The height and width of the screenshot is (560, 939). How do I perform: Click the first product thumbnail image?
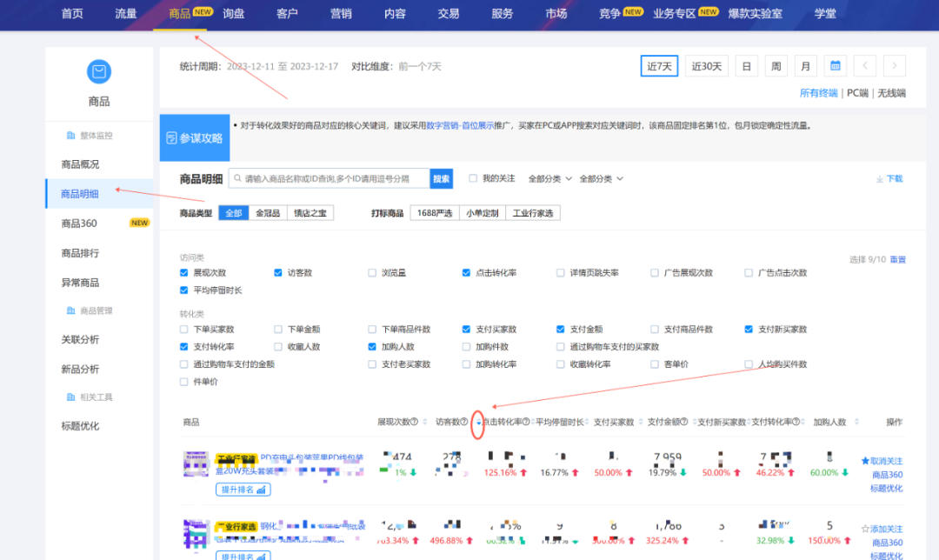(x=196, y=464)
